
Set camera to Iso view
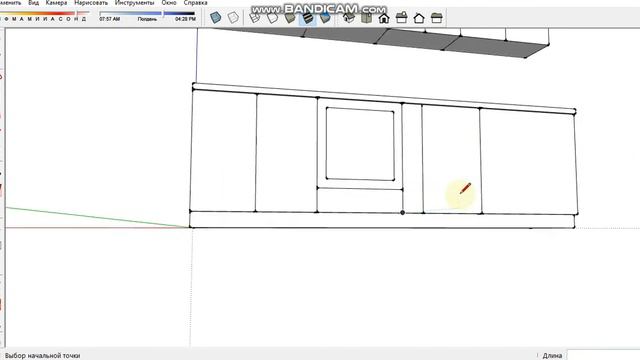349,18
